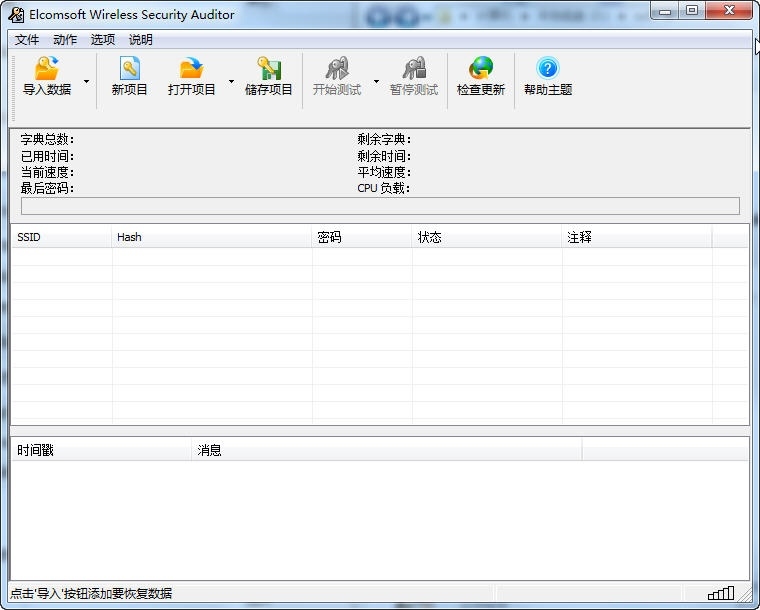Click the 检查更新 (Check Updates) globe icon
This screenshot has width=760, height=610.
(481, 68)
